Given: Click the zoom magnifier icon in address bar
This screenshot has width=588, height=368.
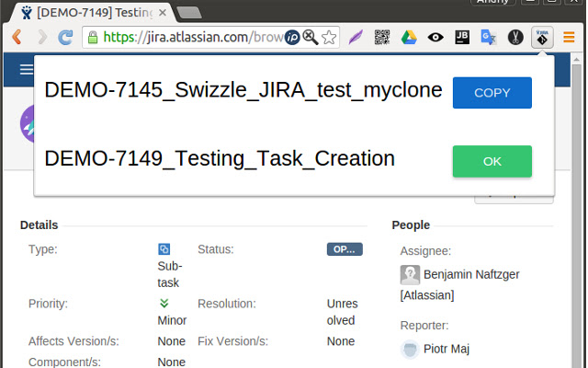Looking at the screenshot, I should coord(311,38).
